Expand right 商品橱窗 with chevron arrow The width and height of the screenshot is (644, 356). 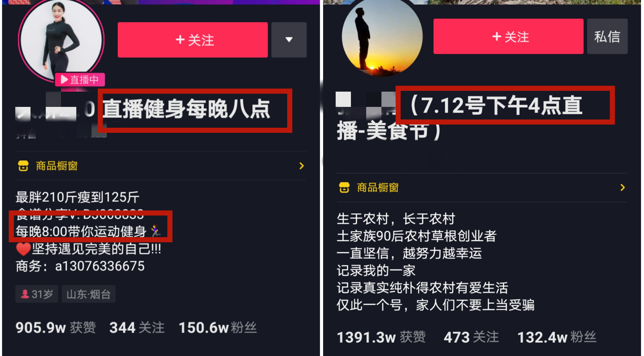pos(622,187)
